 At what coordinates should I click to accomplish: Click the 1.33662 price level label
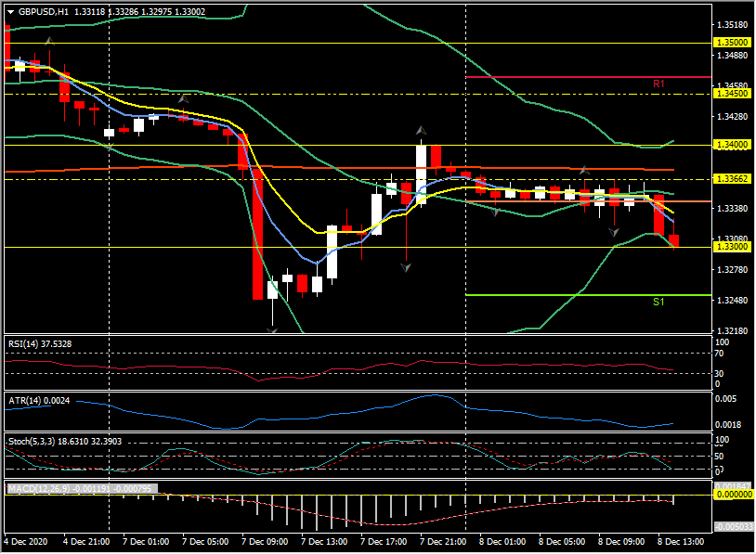[x=731, y=179]
